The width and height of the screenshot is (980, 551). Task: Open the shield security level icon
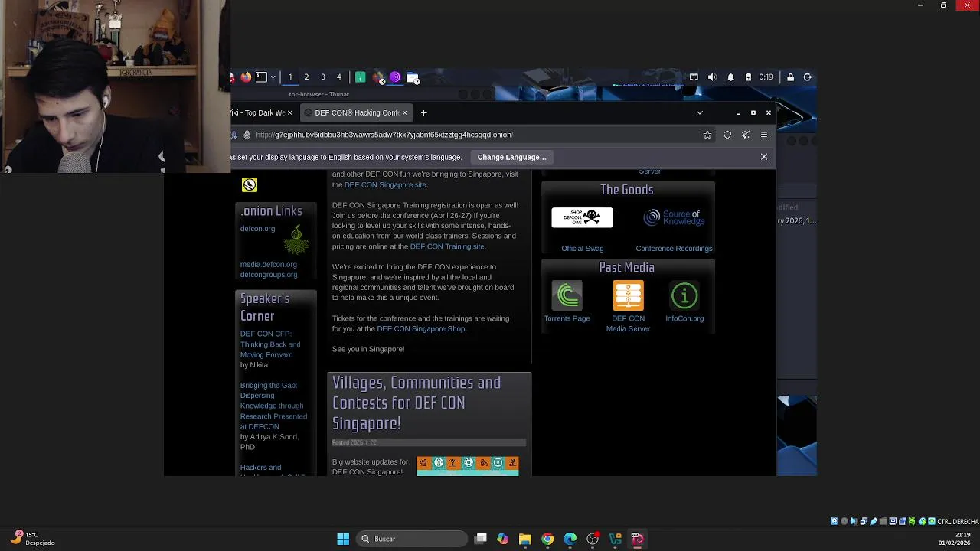727,135
